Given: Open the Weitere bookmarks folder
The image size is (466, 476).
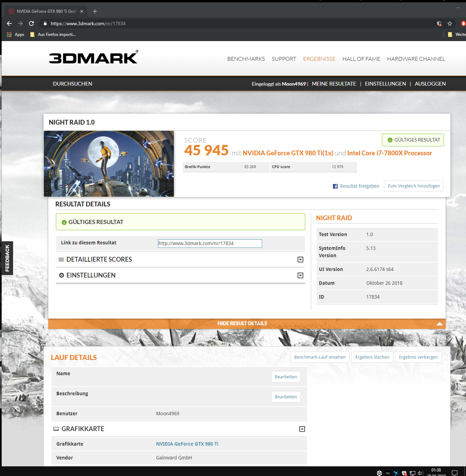Looking at the screenshot, I should (x=457, y=35).
